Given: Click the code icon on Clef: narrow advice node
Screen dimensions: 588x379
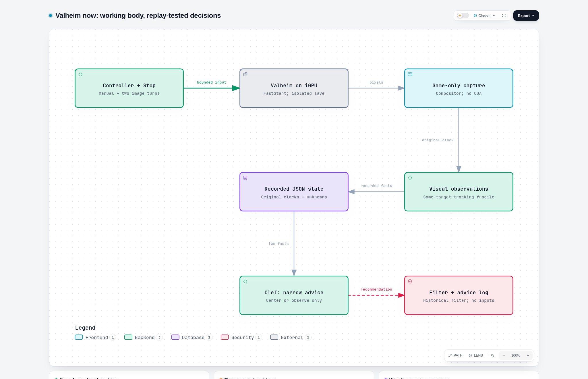Looking at the screenshot, I should 245,281.
